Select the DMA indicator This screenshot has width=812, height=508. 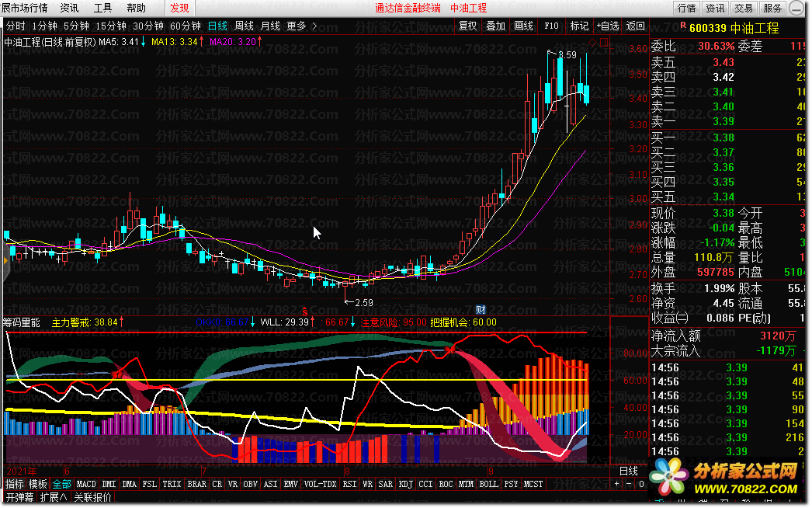click(x=129, y=484)
